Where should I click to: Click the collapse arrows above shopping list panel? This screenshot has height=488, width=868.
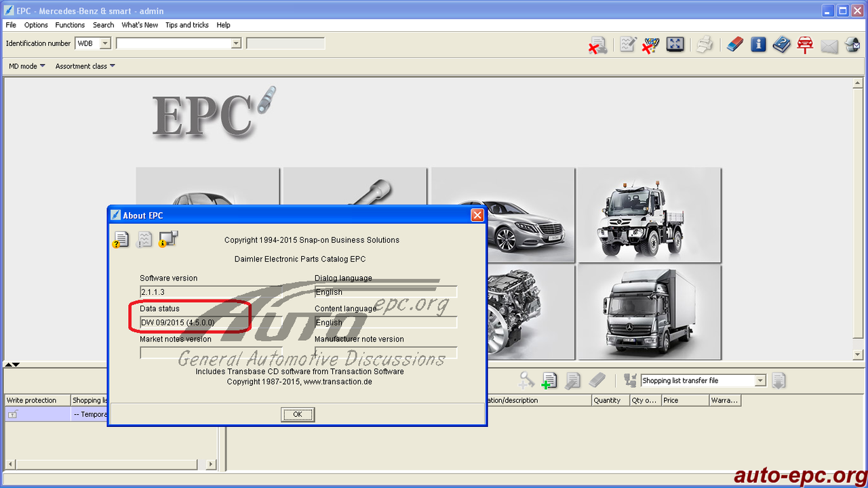pos(12,365)
